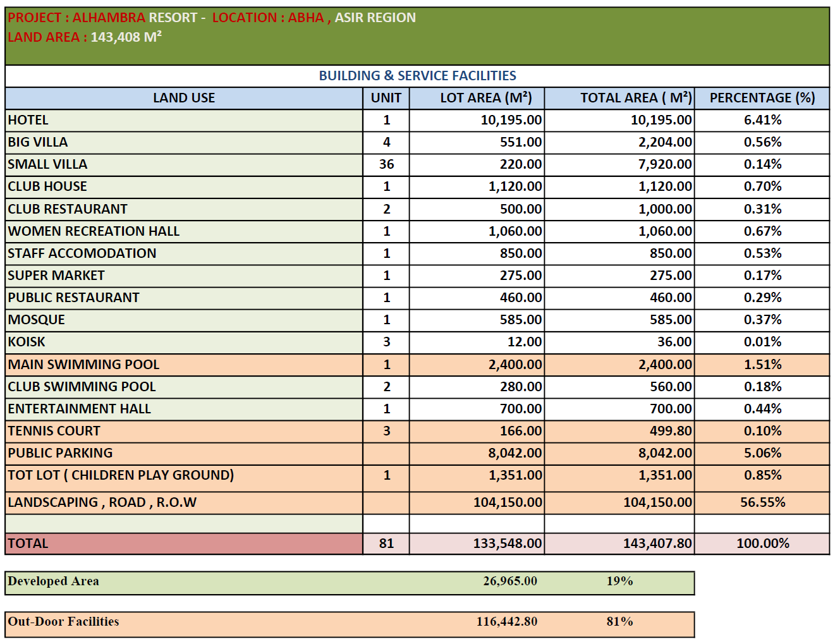Click tot lot percentage 0.85%
The image size is (835, 644).
(x=762, y=475)
